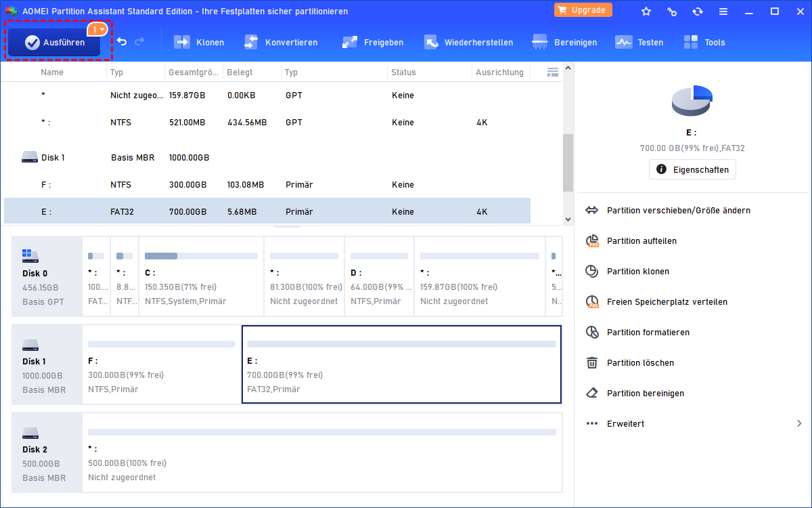Click Partition formatieren option
Image resolution: width=812 pixels, height=508 pixels.
648,333
